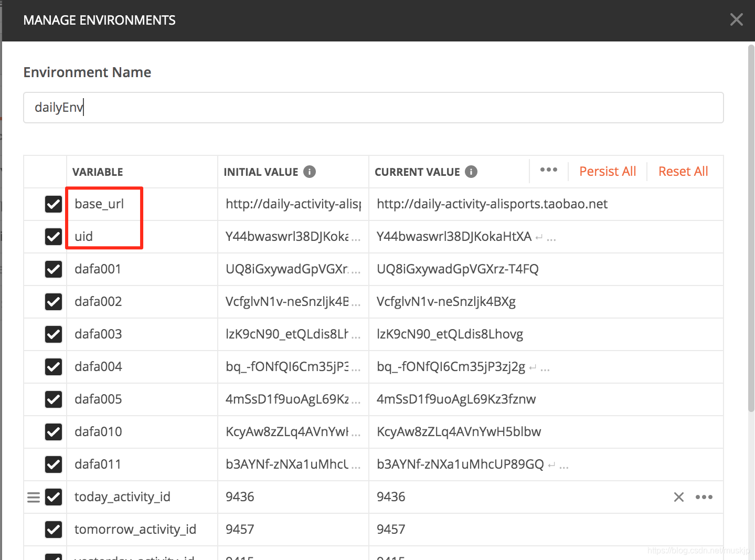Uncheck the base_url variable checkbox
Viewport: 755px width, 560px height.
(x=54, y=204)
